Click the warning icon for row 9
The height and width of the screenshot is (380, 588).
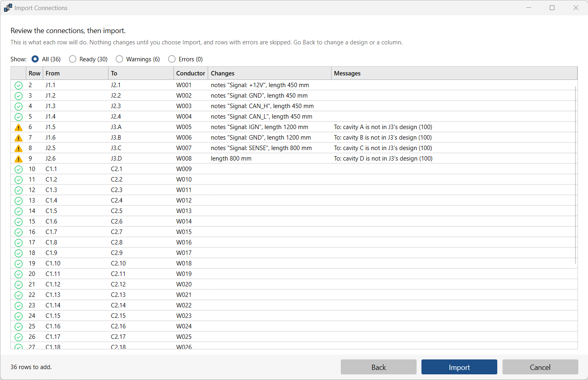coord(19,159)
